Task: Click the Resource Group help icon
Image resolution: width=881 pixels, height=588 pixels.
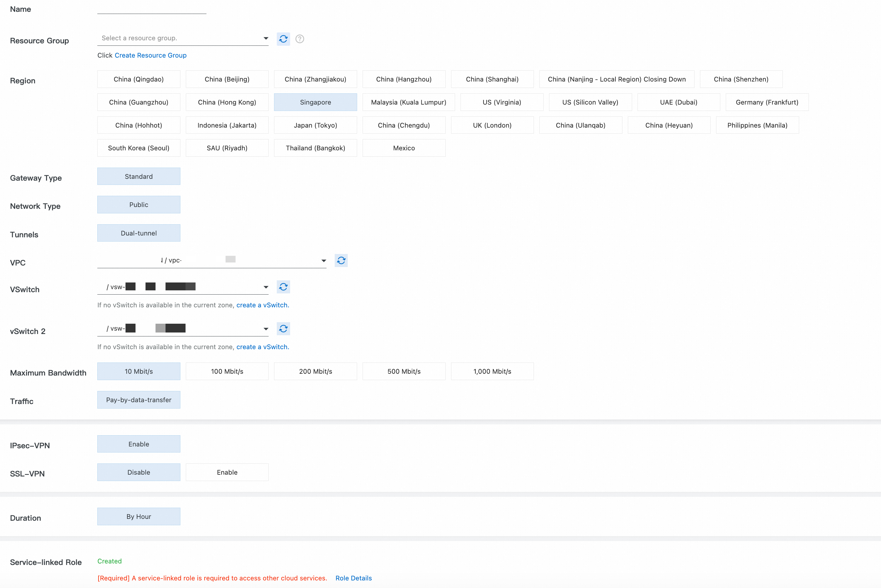Action: 300,38
